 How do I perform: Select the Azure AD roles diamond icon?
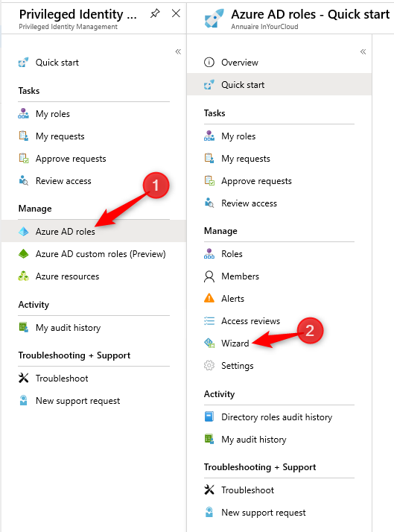click(x=23, y=232)
